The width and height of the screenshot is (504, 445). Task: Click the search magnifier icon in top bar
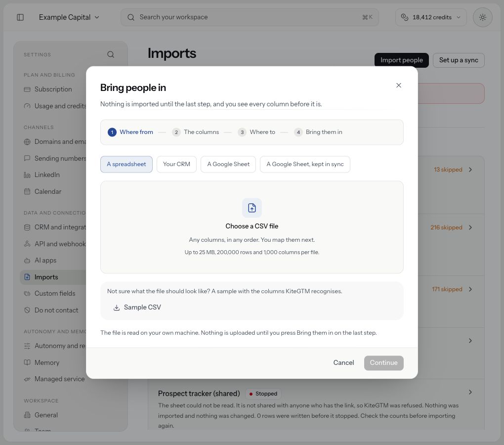tap(131, 17)
